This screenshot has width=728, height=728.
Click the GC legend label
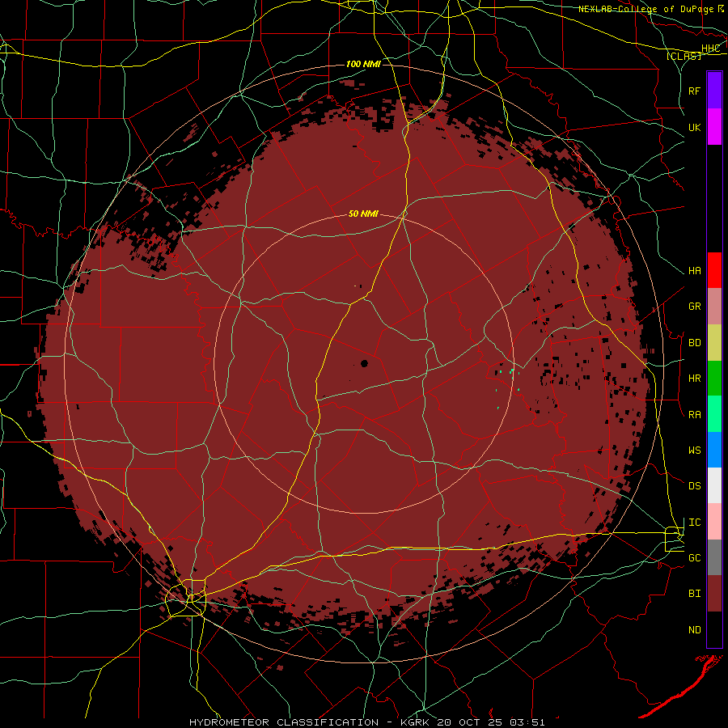click(x=694, y=558)
